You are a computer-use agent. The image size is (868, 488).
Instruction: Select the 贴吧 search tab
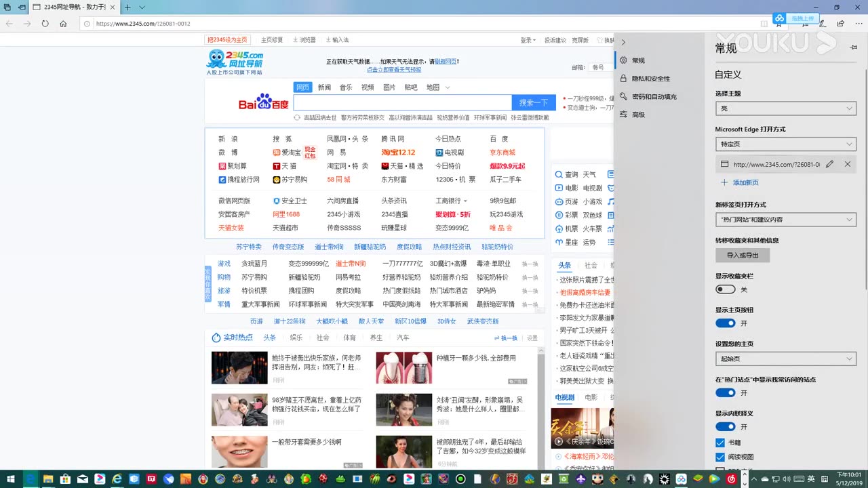click(411, 87)
